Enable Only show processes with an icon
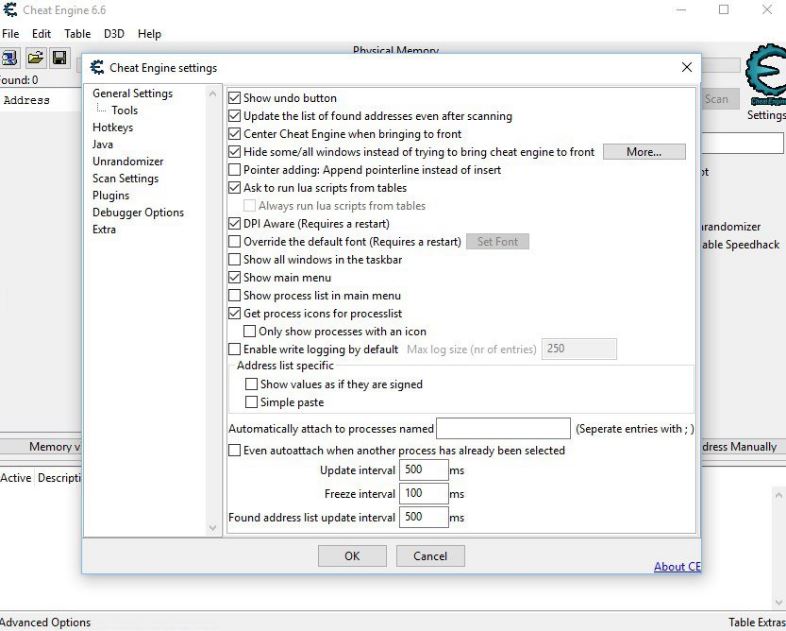This screenshot has width=786, height=631. coord(250,331)
